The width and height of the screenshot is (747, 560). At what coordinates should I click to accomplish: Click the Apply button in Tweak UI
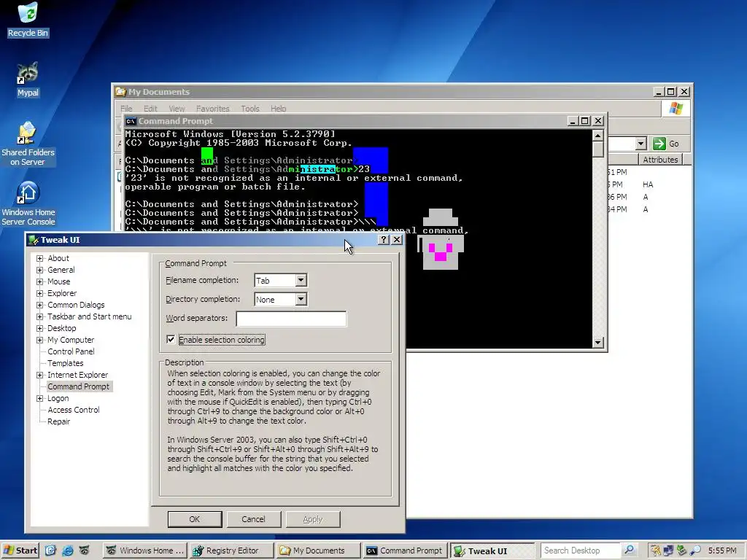(x=312, y=519)
